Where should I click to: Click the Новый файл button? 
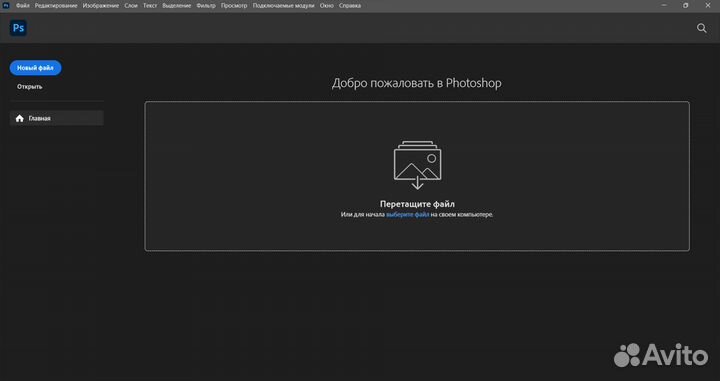pyautogui.click(x=35, y=67)
